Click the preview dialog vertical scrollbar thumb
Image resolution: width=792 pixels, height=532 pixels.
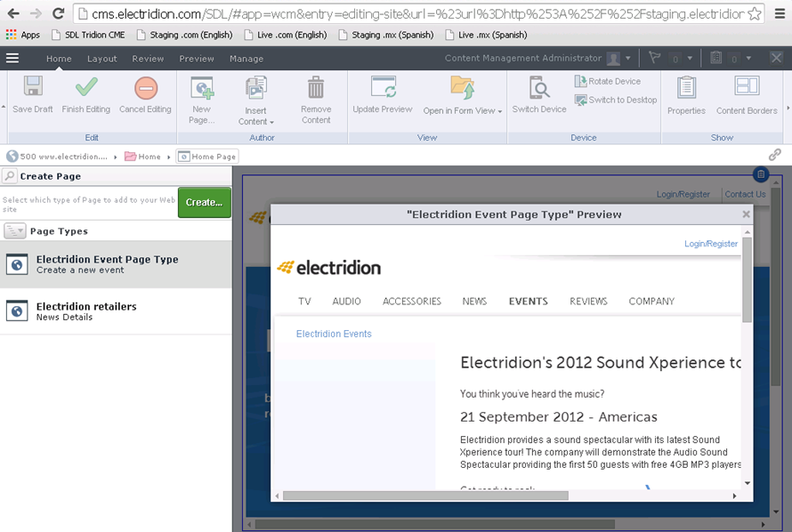(x=747, y=279)
